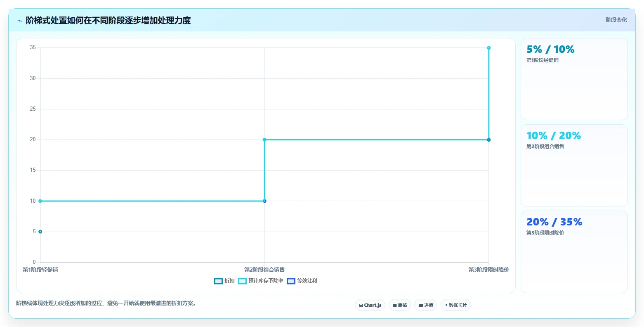Screen dimensions: 644x327
Task: Toggle the 预计库存下降率 legend label text
Action: click(x=266, y=281)
